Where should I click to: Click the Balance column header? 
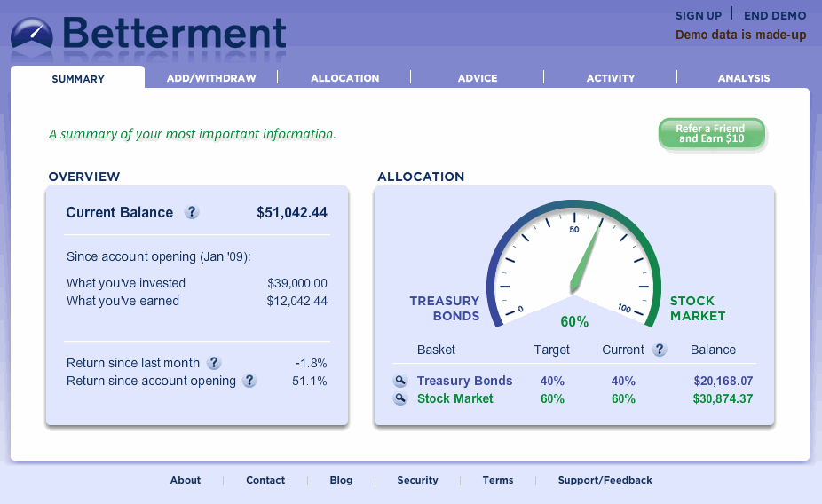click(x=713, y=350)
